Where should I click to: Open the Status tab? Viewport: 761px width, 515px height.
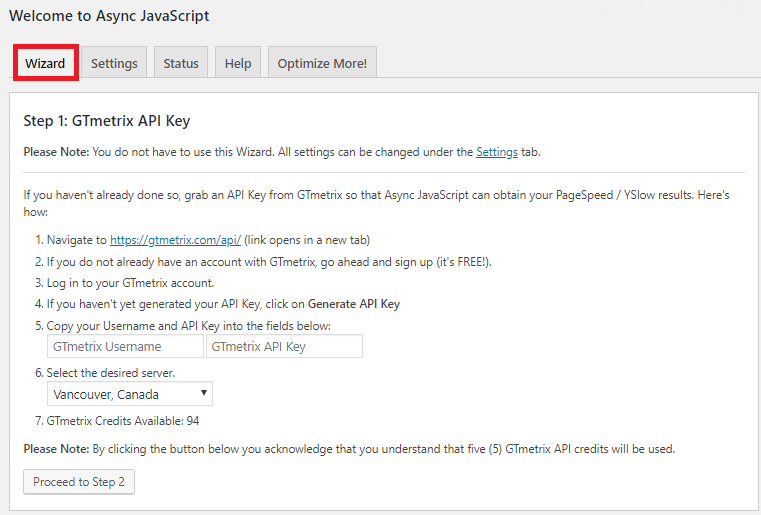click(x=181, y=63)
